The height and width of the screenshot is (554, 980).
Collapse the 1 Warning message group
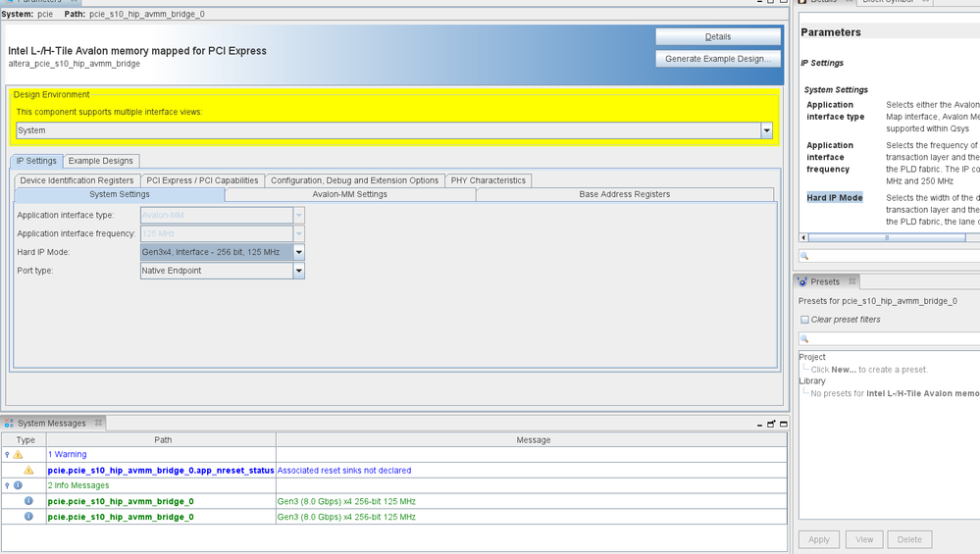[x=7, y=455]
